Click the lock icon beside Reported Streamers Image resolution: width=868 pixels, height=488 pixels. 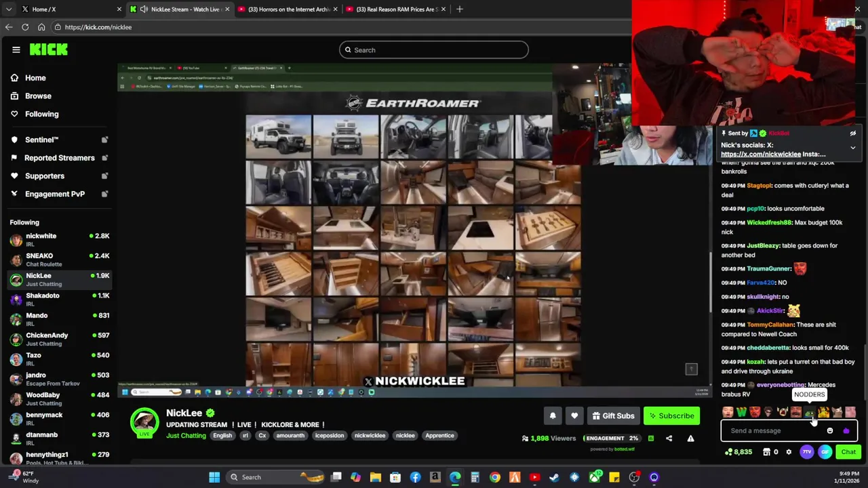click(104, 158)
